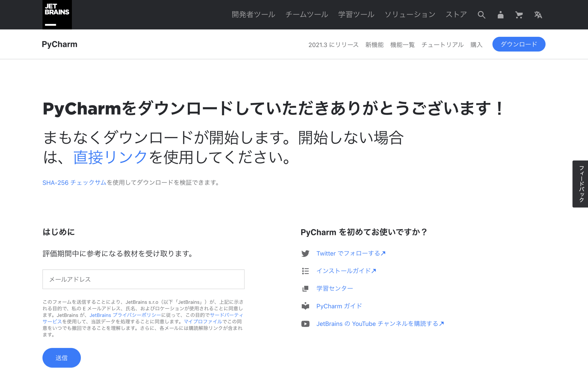The width and height of the screenshot is (588, 368).
Task: Open the site search magnifier icon
Action: click(x=481, y=15)
